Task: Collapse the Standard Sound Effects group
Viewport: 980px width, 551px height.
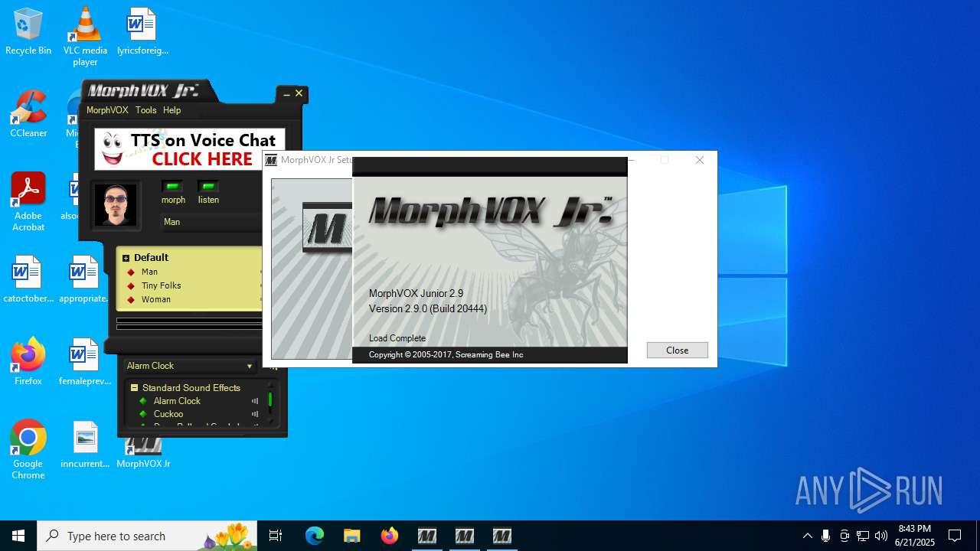Action: click(134, 388)
